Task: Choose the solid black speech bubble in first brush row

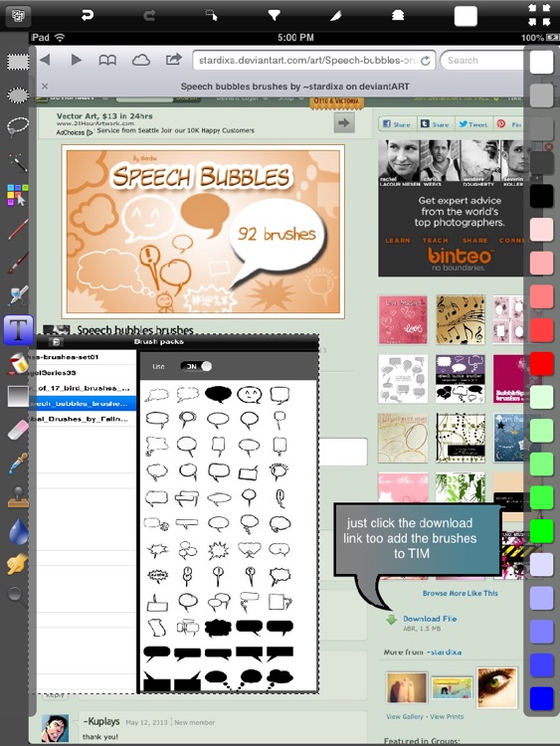Action: (x=219, y=394)
